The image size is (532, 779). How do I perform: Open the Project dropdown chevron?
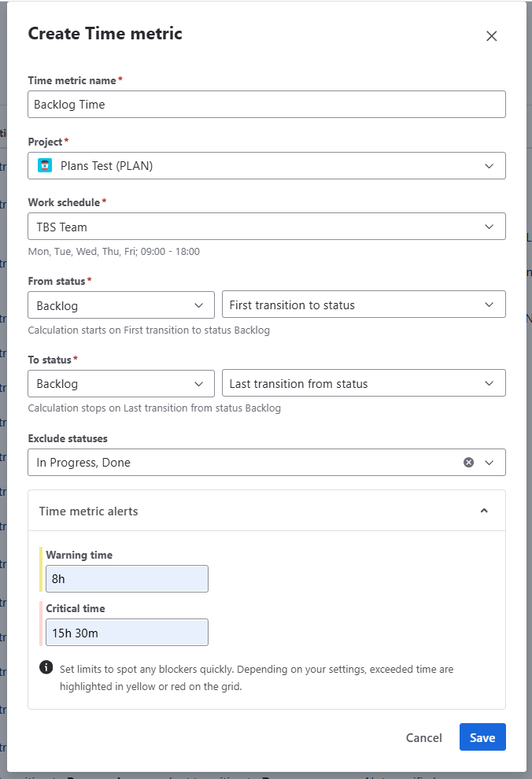(489, 166)
